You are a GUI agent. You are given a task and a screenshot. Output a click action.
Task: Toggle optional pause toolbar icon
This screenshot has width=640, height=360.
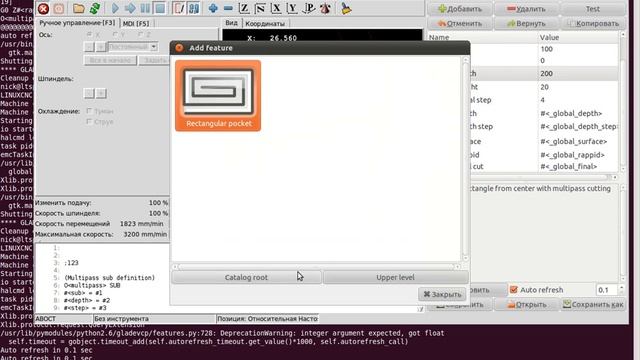(194, 9)
